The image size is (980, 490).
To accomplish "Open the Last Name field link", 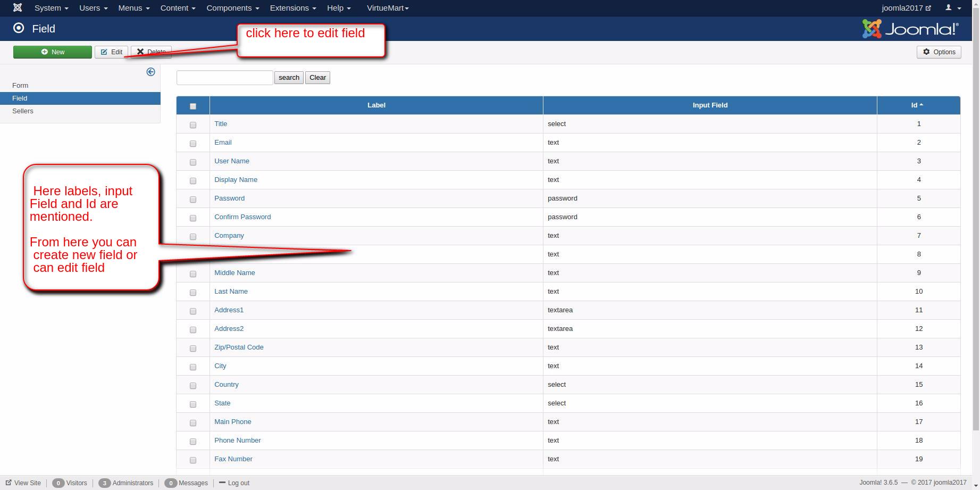I will [x=231, y=292].
